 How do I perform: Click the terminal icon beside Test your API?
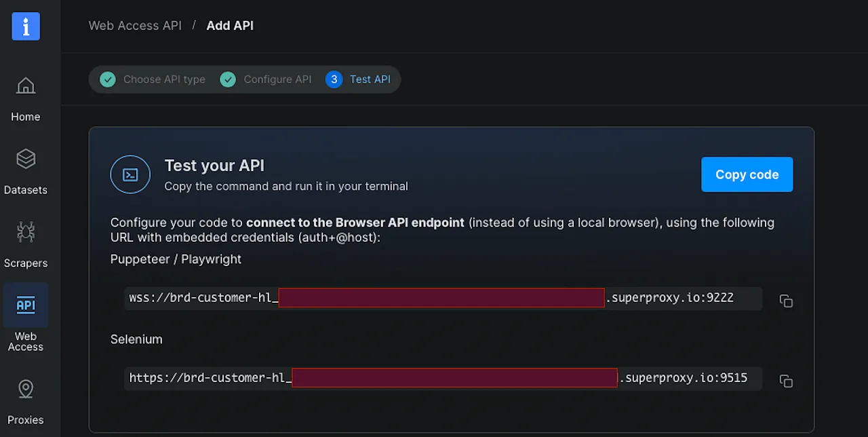[130, 174]
